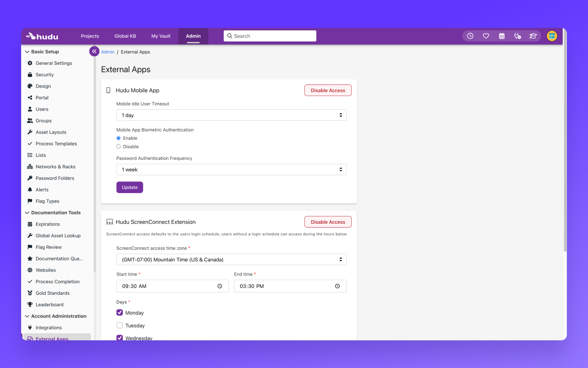Viewport: 588px width, 368px height.
Task: Open the Admin tab
Action: [193, 36]
